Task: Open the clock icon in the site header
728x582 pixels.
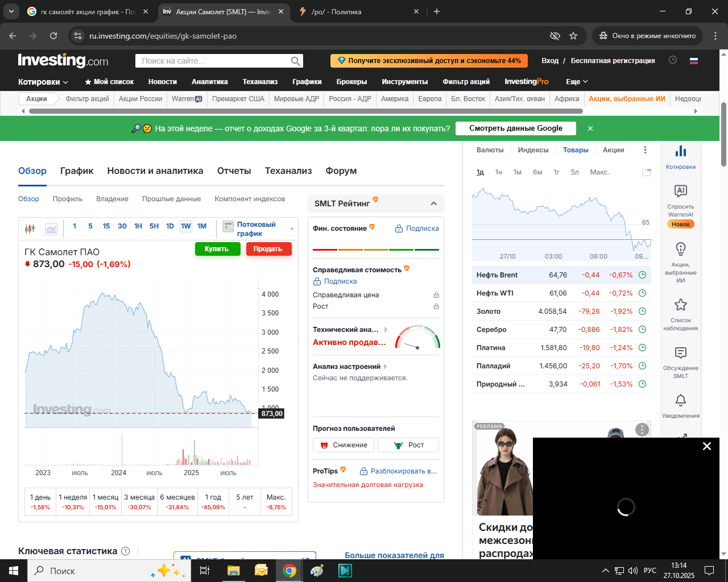Action: click(x=673, y=60)
